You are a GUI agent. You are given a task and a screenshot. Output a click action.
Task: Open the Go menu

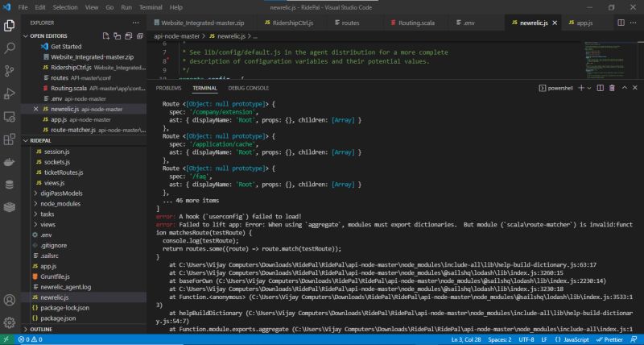point(109,7)
